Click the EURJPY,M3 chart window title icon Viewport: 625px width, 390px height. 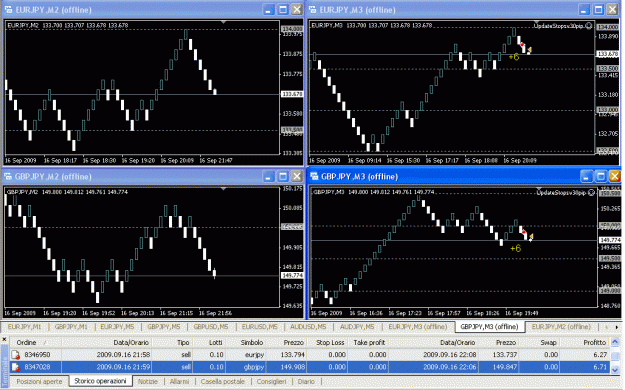pos(312,10)
